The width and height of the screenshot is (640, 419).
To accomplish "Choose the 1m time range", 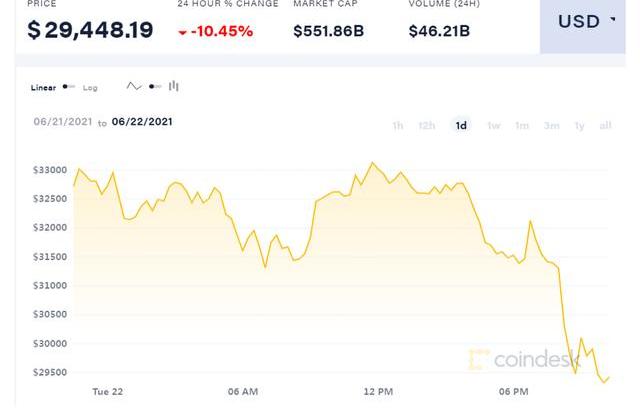I will (521, 125).
